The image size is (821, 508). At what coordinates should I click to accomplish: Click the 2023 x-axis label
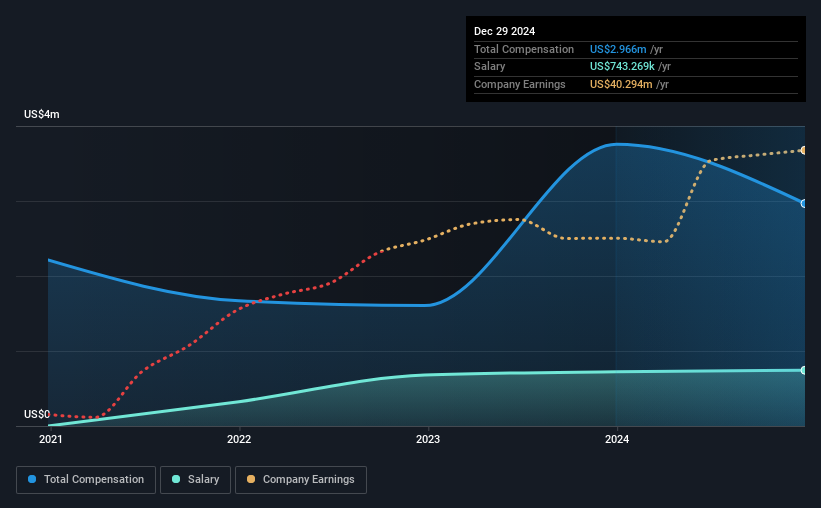428,439
